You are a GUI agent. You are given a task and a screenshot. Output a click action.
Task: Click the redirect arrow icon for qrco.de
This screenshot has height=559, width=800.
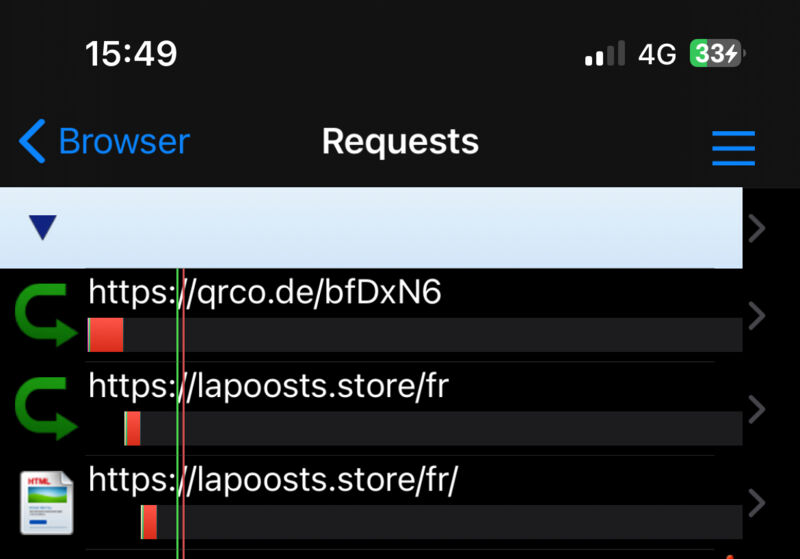46,315
